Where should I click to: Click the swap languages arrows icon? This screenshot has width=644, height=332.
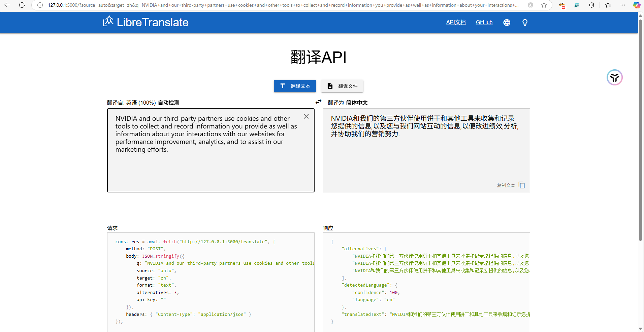coord(318,102)
